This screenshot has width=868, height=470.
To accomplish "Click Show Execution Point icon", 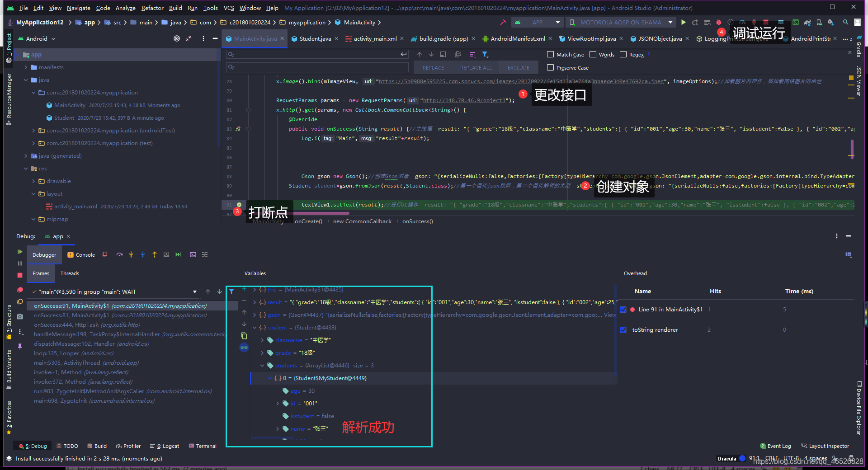I will (104, 254).
